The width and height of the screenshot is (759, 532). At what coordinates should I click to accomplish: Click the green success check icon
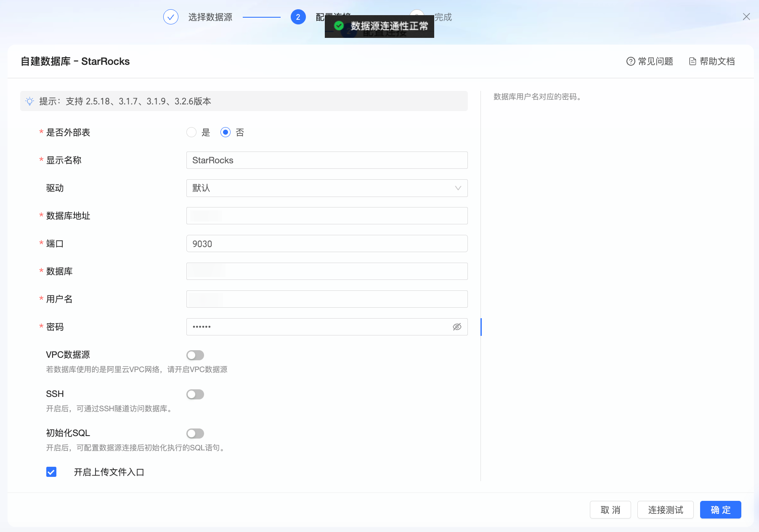pyautogui.click(x=339, y=26)
